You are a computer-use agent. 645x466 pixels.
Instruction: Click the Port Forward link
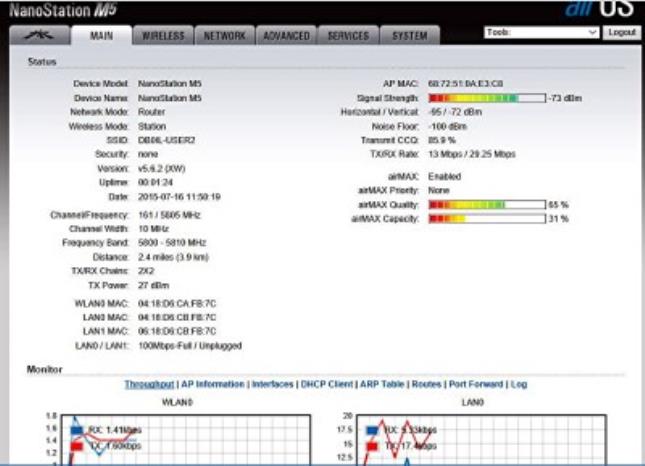pos(475,384)
